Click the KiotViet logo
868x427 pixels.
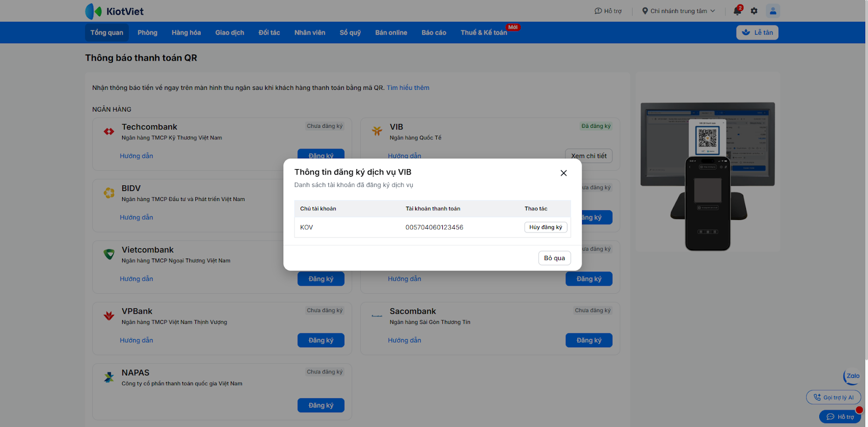pyautogui.click(x=114, y=11)
